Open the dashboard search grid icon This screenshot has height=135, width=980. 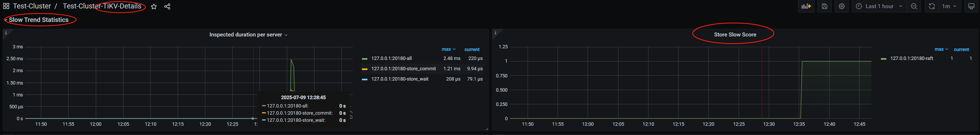click(6, 7)
